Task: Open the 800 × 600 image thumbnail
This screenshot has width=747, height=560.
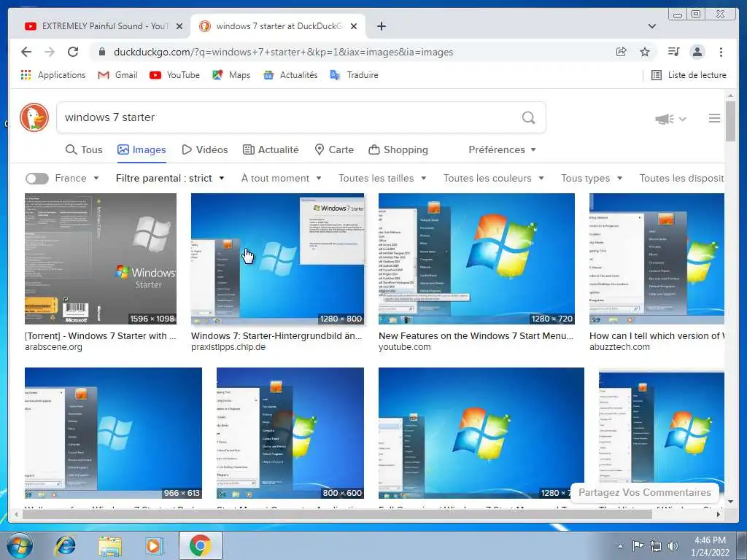Action: click(x=290, y=433)
